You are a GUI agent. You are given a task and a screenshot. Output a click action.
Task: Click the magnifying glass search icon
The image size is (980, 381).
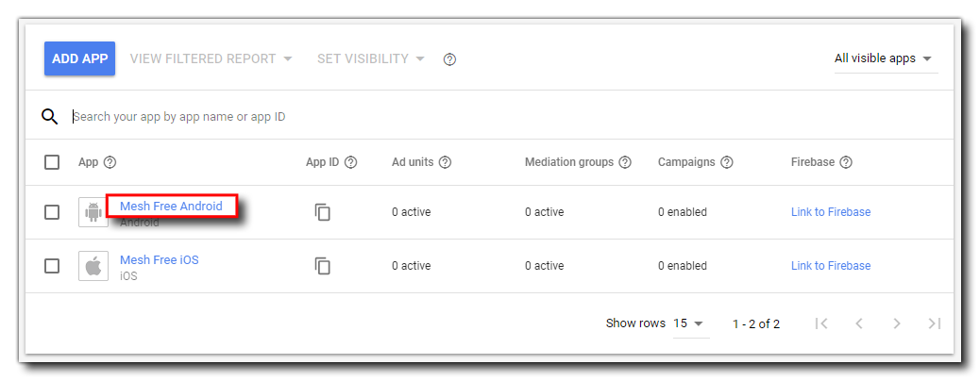(x=50, y=117)
